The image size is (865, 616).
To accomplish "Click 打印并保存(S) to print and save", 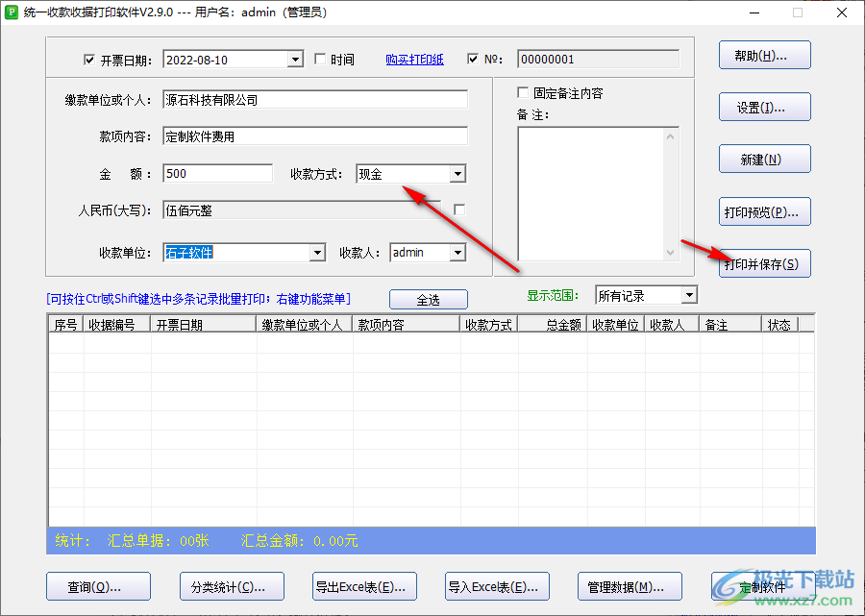I will (x=764, y=262).
